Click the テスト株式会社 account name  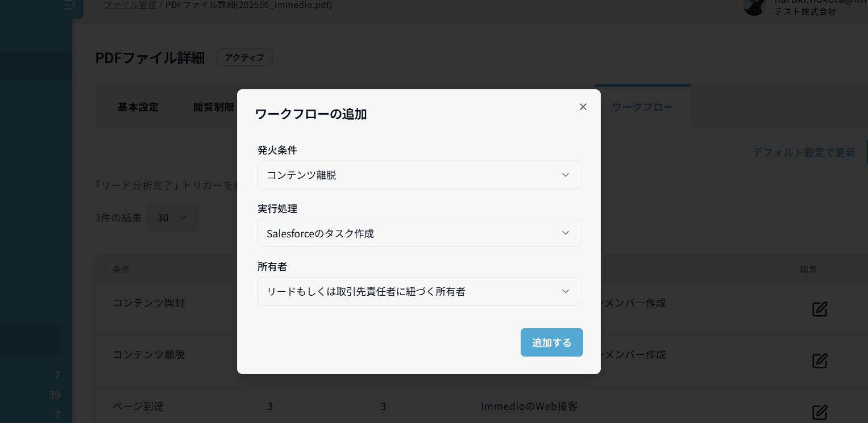tap(805, 11)
